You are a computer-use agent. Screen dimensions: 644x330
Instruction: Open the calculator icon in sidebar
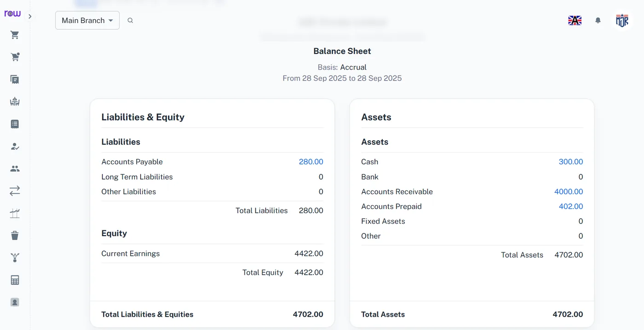coord(15,280)
